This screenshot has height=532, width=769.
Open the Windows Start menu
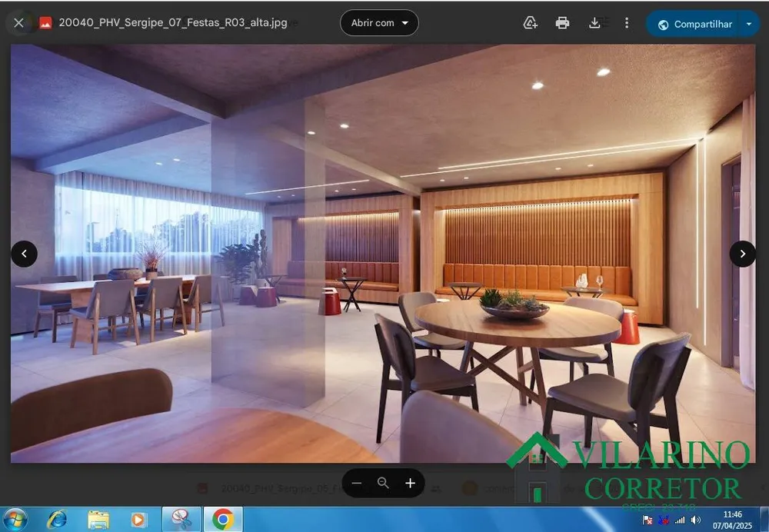point(14,520)
